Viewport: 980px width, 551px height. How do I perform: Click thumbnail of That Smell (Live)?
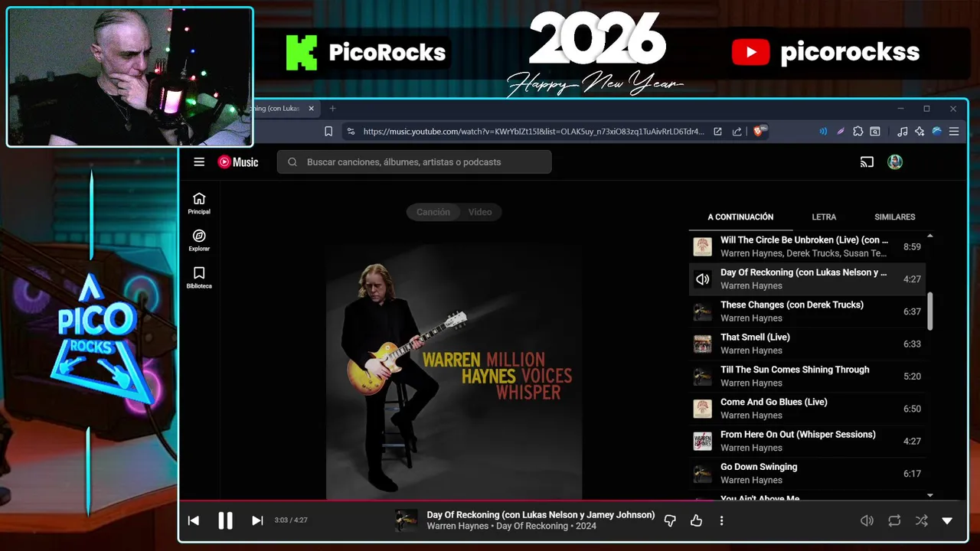click(702, 344)
